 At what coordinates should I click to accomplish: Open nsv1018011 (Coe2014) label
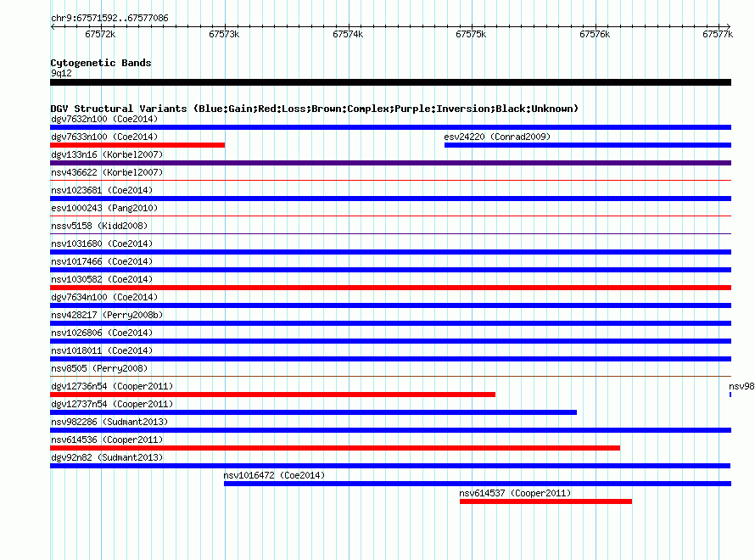102,350
